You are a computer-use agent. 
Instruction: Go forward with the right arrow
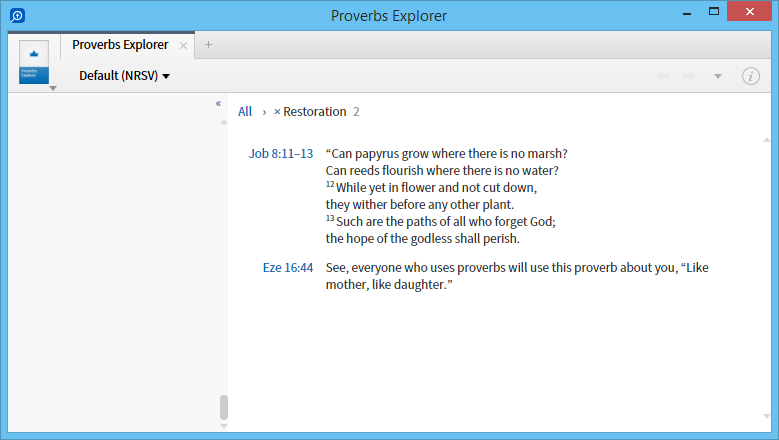pyautogui.click(x=689, y=76)
